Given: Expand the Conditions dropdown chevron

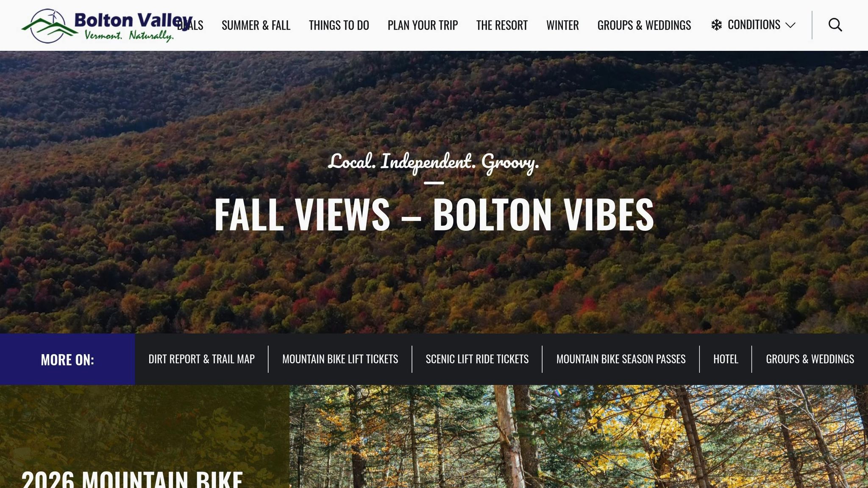Looking at the screenshot, I should (x=790, y=25).
